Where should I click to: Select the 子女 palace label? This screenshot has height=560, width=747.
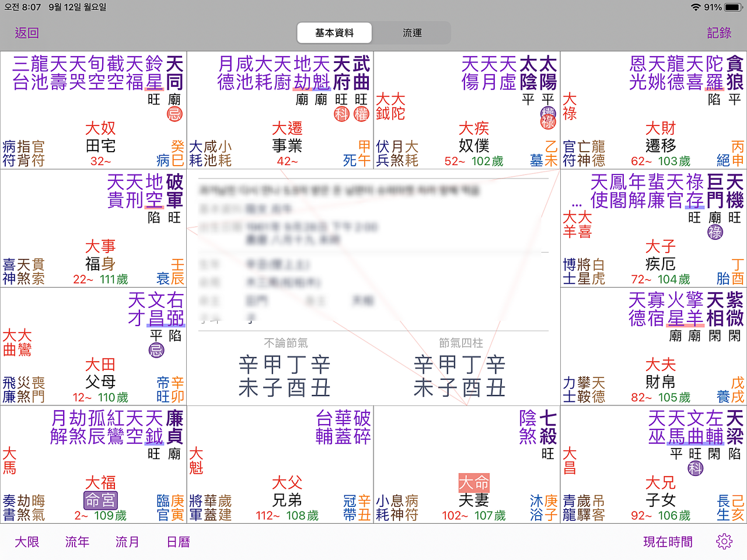[661, 500]
